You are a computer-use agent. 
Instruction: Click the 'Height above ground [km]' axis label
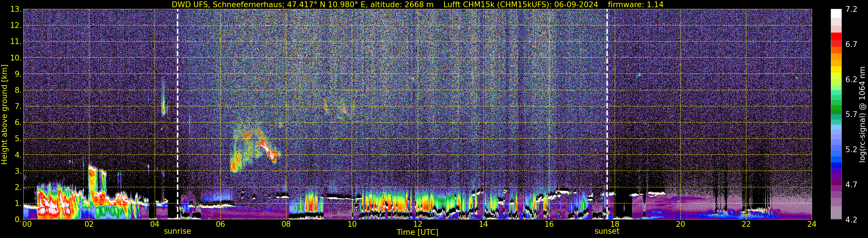click(4, 115)
